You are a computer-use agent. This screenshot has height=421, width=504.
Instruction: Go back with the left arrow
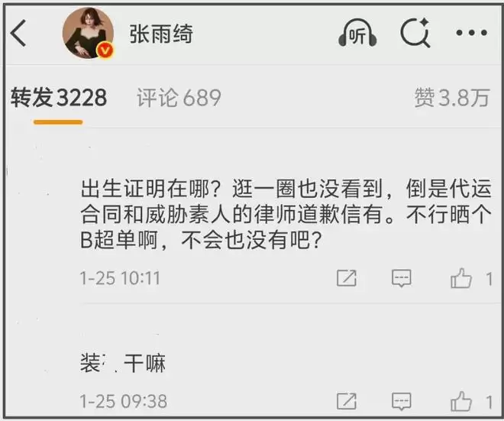(x=18, y=33)
